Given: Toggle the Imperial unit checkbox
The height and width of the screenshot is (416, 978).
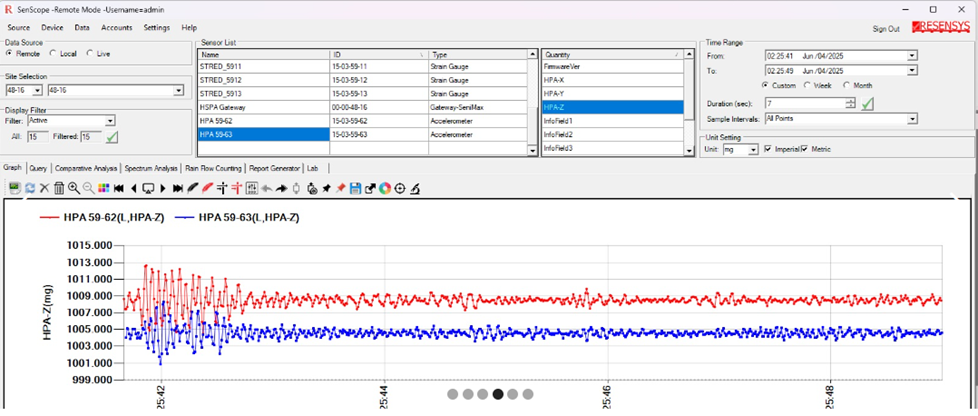Looking at the screenshot, I should 767,149.
